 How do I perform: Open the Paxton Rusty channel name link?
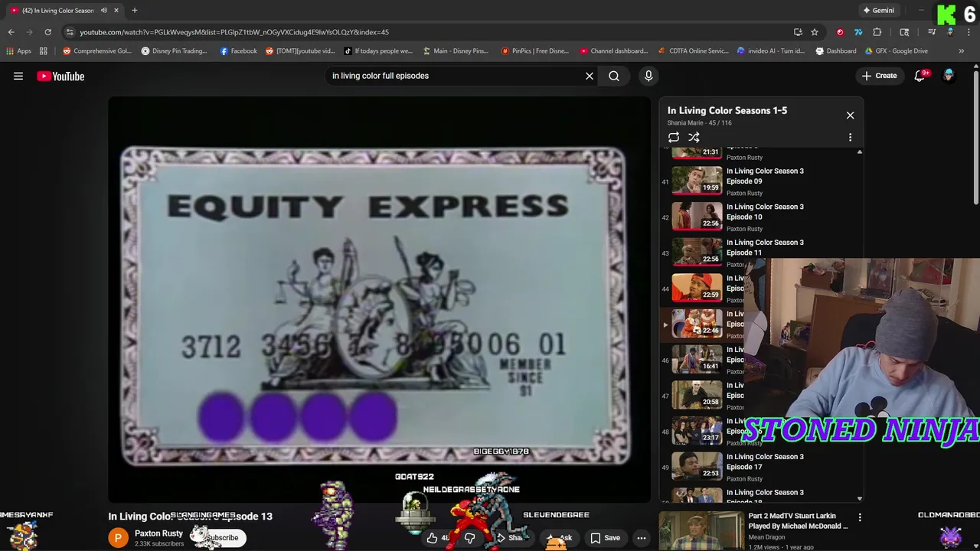coord(158,533)
